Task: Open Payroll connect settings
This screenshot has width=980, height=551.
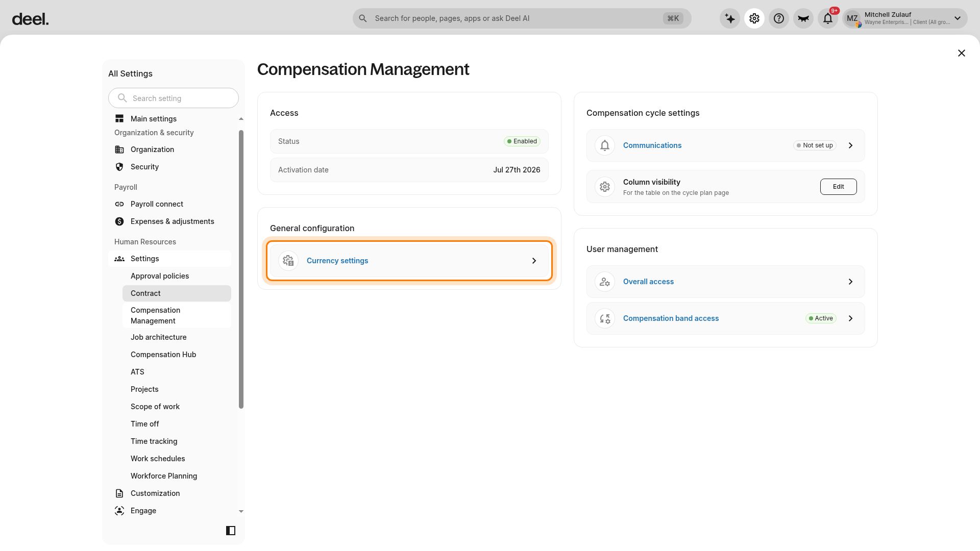Action: point(170,204)
